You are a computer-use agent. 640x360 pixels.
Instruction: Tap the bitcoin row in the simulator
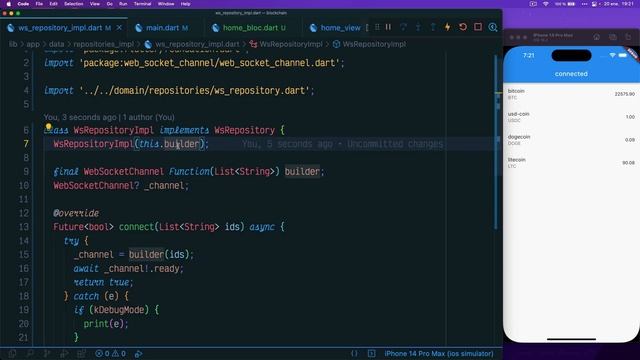(571, 94)
